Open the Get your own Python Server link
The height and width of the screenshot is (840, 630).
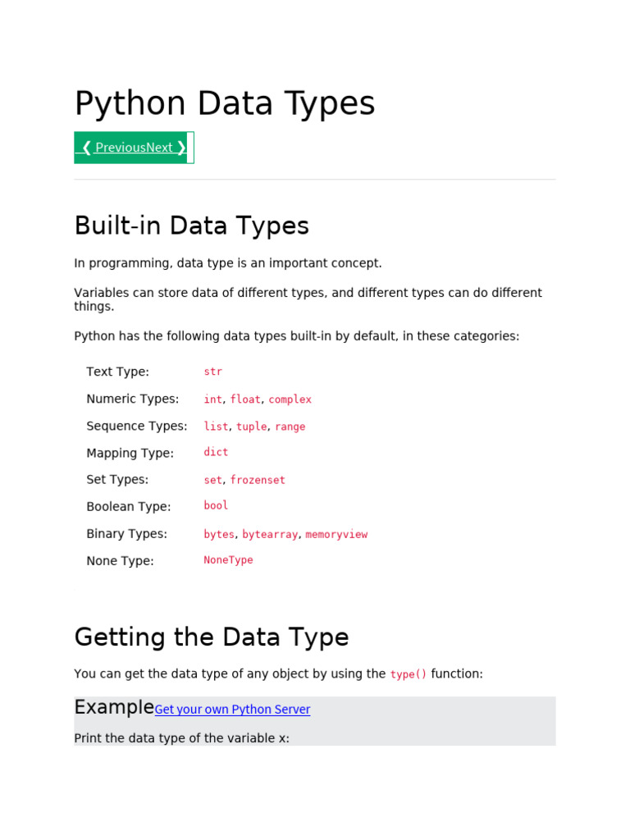coord(232,710)
